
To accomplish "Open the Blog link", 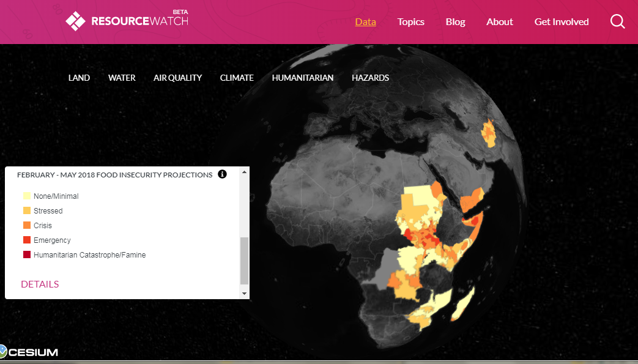I will 455,22.
